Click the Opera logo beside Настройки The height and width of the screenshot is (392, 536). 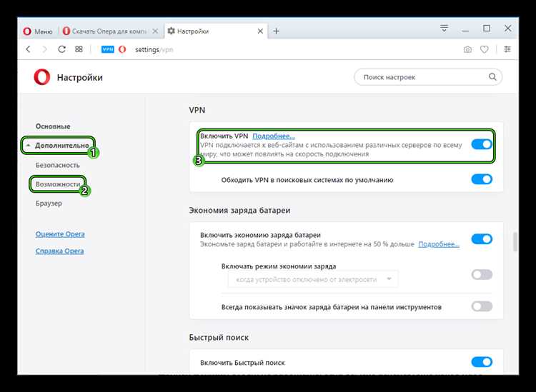[41, 77]
